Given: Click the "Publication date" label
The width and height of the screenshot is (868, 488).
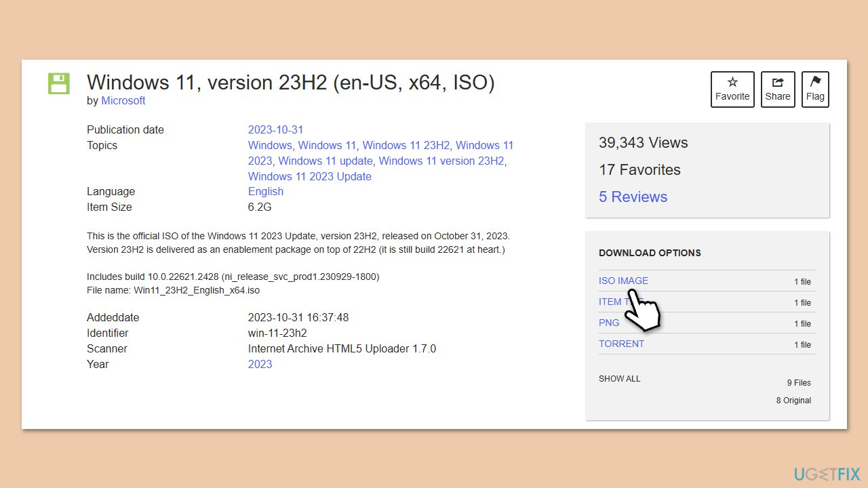Looking at the screenshot, I should coord(125,129).
